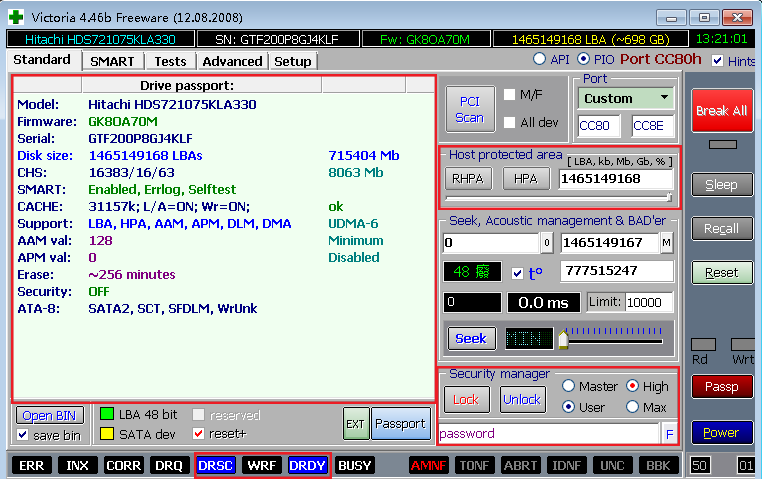This screenshot has width=762, height=479.
Task: Click the Limit field showing 10000
Action: (649, 303)
